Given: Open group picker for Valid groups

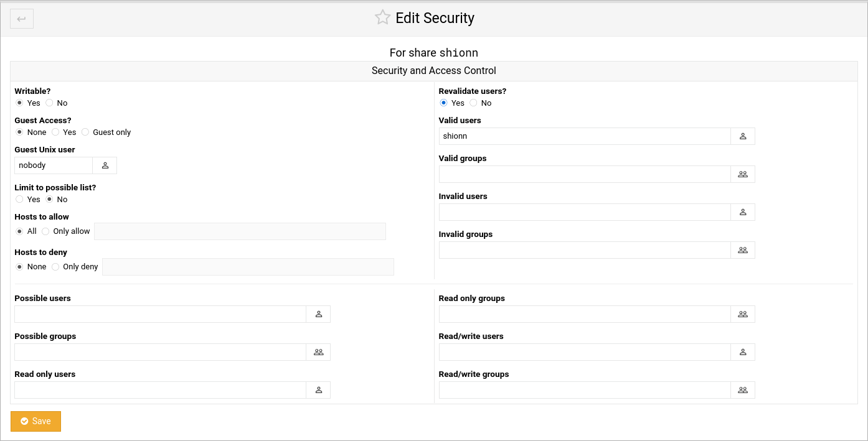Looking at the screenshot, I should [x=743, y=174].
